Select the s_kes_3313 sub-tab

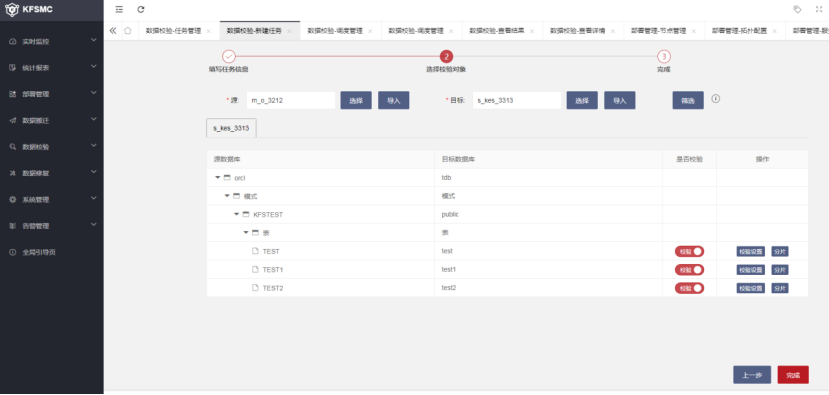point(231,128)
